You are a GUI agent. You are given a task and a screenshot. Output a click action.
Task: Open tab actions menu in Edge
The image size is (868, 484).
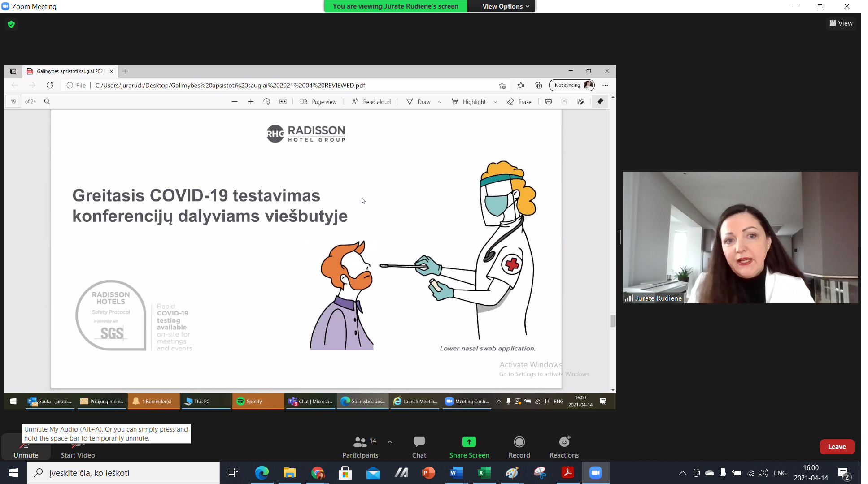point(13,71)
